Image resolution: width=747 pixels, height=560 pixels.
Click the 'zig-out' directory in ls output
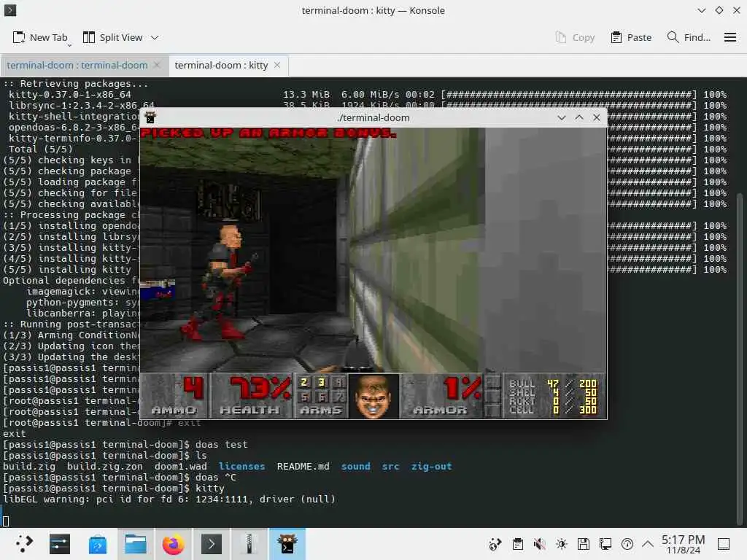pos(431,466)
